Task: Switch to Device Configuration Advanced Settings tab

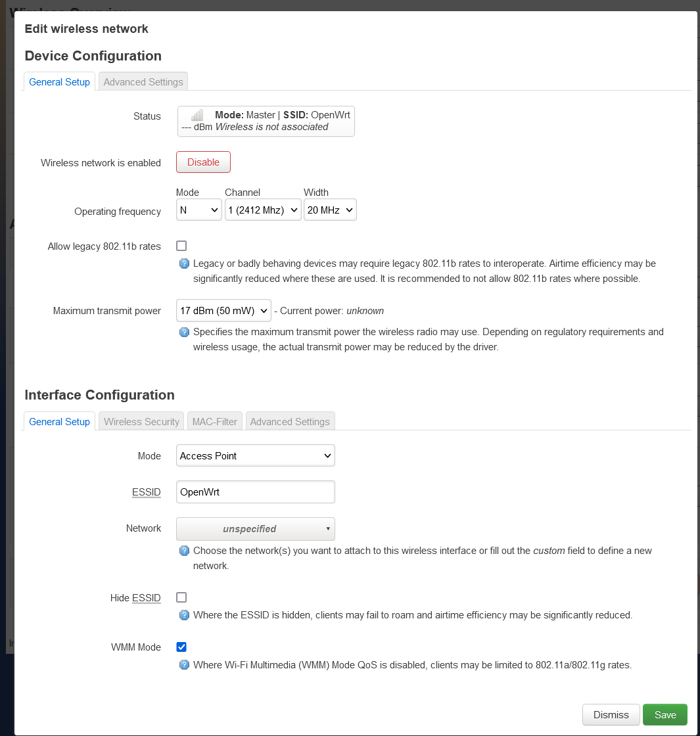Action: click(x=143, y=81)
